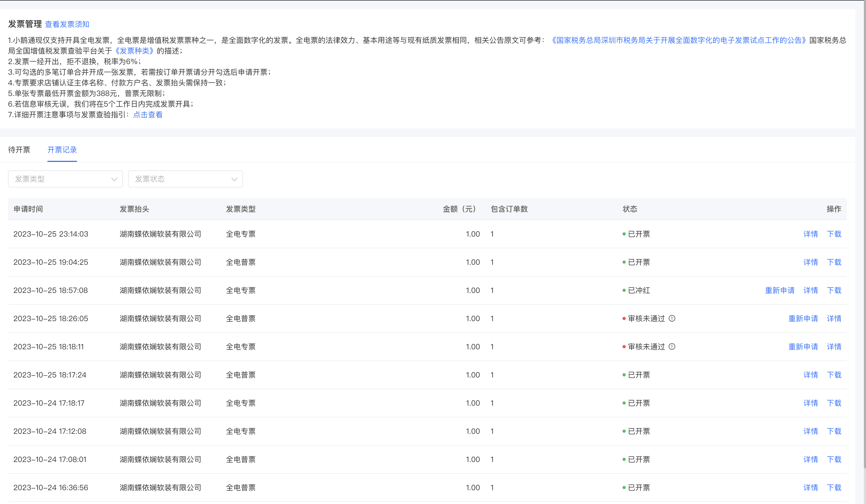
Task: Download the 16:36:56 invoice
Action: click(x=834, y=488)
